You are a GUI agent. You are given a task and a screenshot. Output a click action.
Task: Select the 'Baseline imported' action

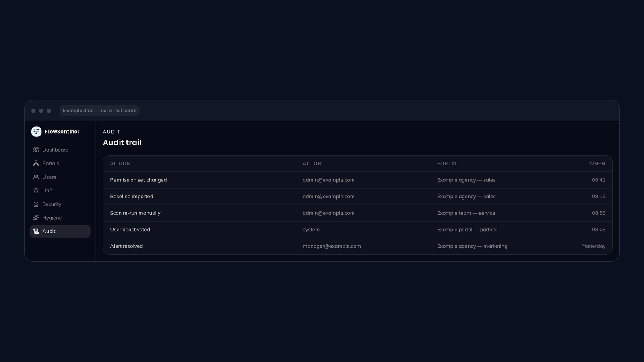click(131, 196)
